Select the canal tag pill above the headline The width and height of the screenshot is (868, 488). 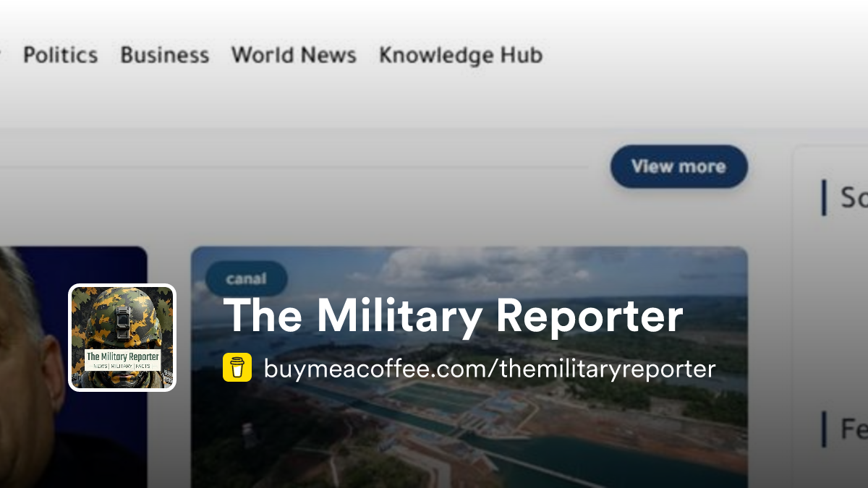pos(246,278)
